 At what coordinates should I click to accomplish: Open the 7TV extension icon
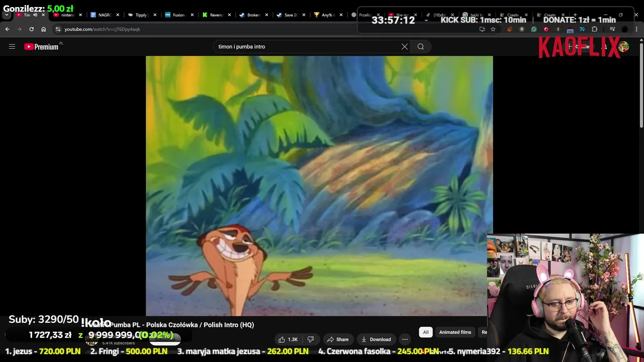pyautogui.click(x=582, y=29)
